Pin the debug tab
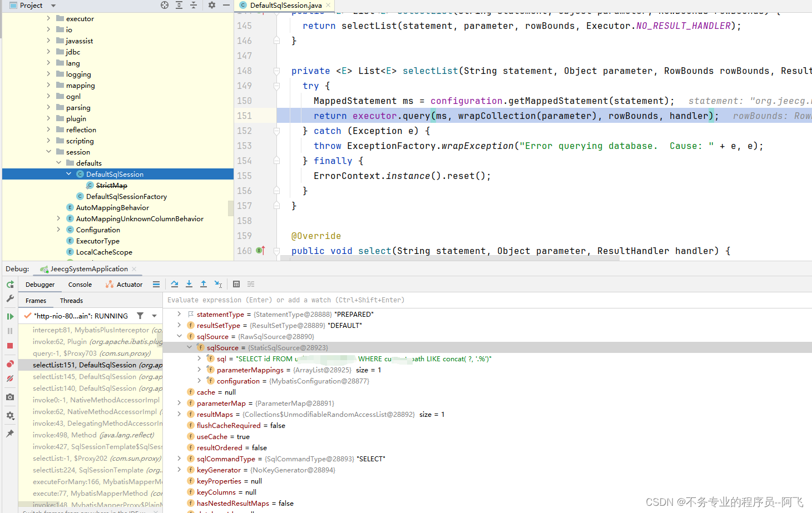Image resolution: width=812 pixels, height=513 pixels. point(10,433)
